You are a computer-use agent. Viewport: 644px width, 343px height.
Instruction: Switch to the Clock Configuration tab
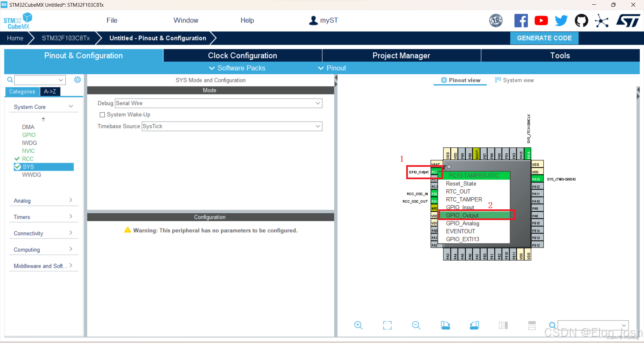pos(243,56)
